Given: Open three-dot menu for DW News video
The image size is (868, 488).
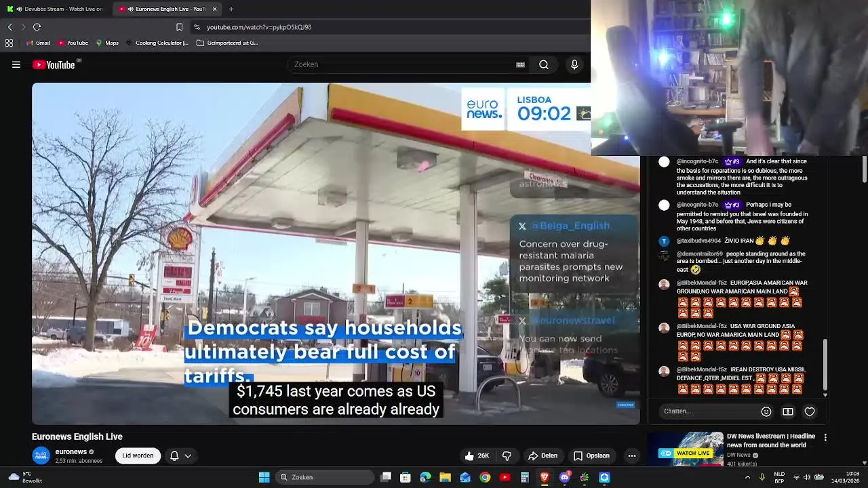Looking at the screenshot, I should pyautogui.click(x=825, y=438).
